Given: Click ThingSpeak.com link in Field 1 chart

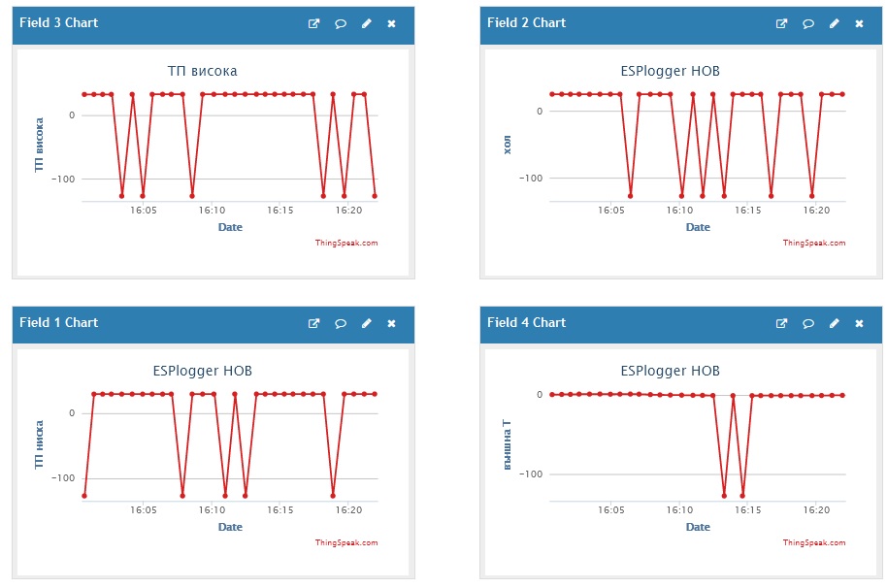Looking at the screenshot, I should (346, 543).
